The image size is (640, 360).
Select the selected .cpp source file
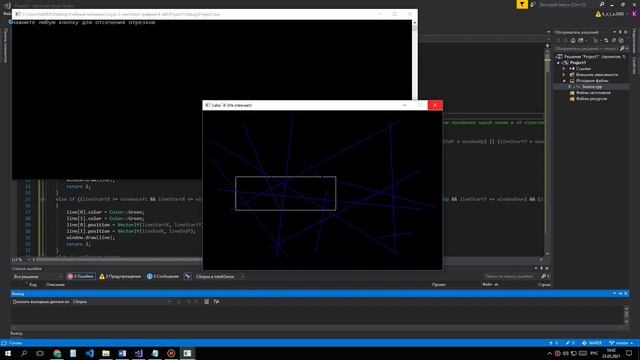point(591,87)
